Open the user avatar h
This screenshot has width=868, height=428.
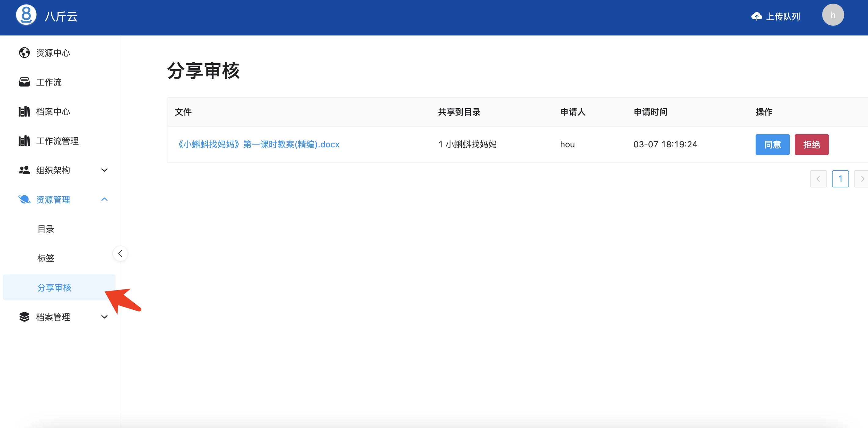[x=833, y=15]
